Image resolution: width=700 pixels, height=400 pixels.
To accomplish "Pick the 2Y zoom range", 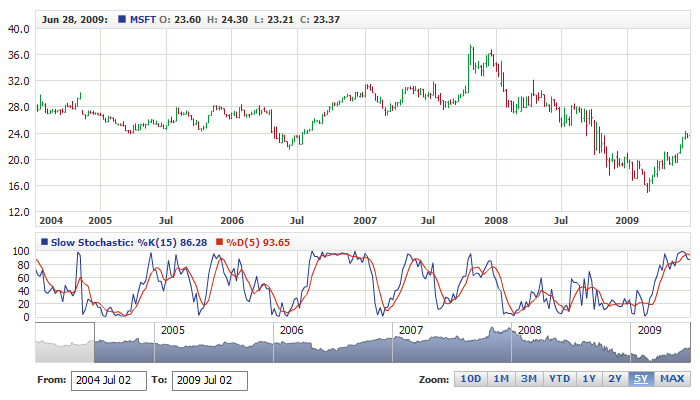I will point(616,379).
